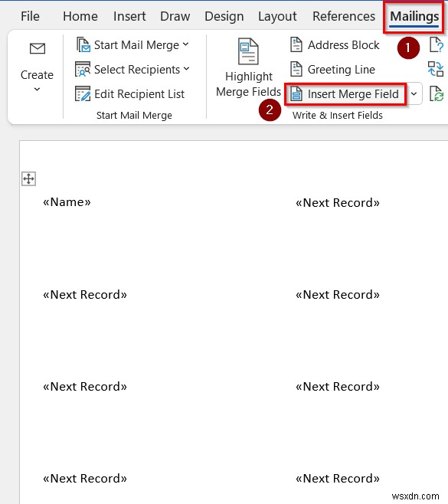Switch to the Insert tab
Viewport: 448px width, 504px height.
coord(129,16)
